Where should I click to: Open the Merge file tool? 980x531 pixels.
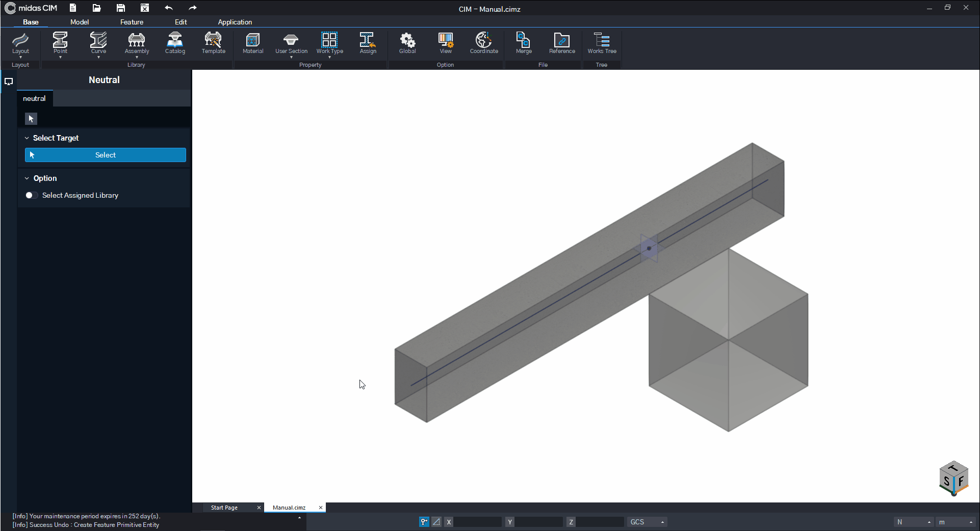click(x=524, y=43)
